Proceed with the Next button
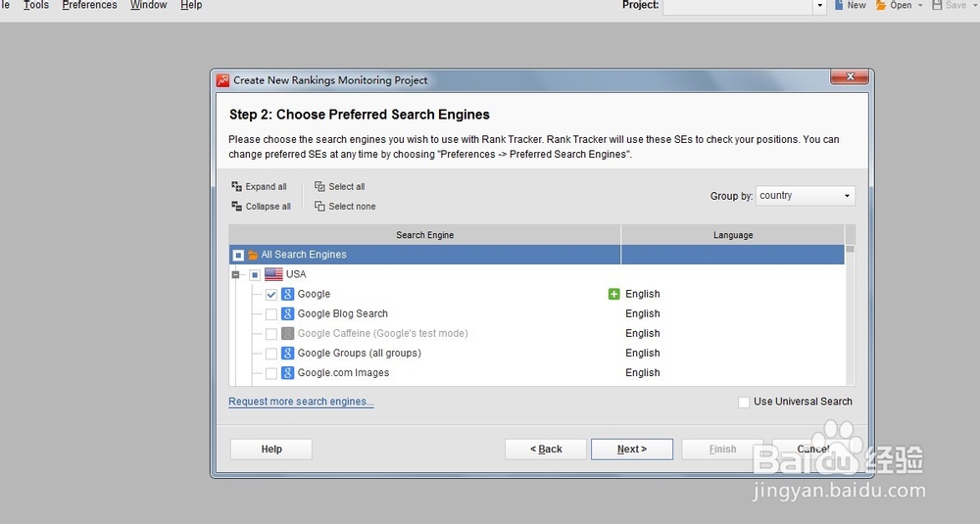 pos(632,449)
